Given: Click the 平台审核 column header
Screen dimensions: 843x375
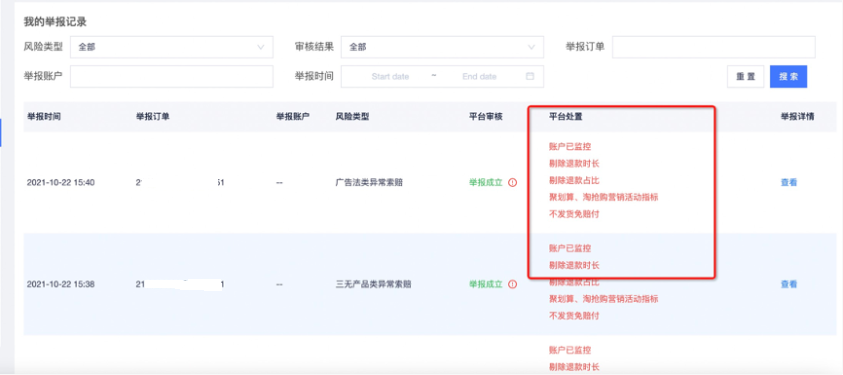Looking at the screenshot, I should click(x=485, y=116).
